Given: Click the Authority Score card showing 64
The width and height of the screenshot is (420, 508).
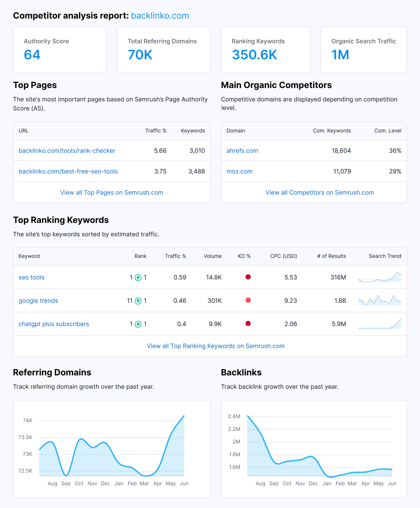Looking at the screenshot, I should coord(60,50).
